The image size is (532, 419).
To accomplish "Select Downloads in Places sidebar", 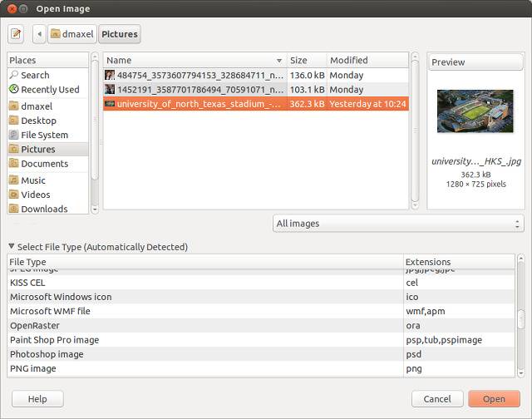I will (x=47, y=209).
